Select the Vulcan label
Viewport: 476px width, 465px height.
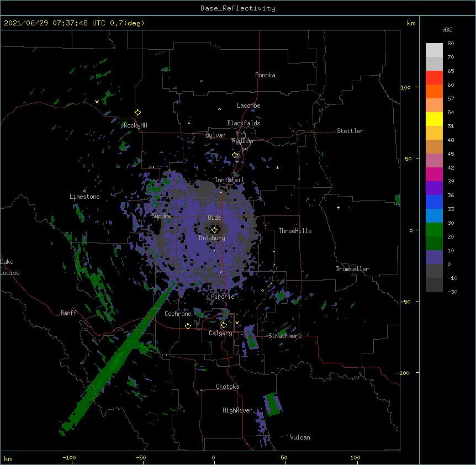click(x=300, y=437)
